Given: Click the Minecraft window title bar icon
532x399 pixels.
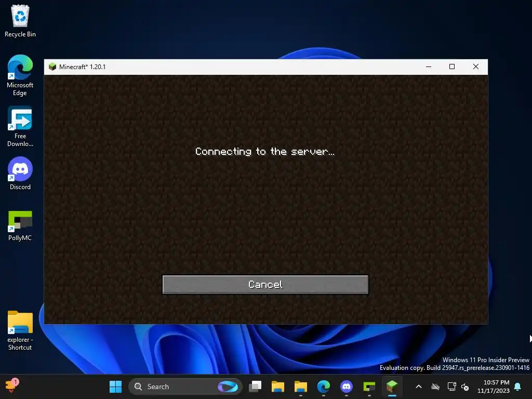Looking at the screenshot, I should click(x=52, y=66).
